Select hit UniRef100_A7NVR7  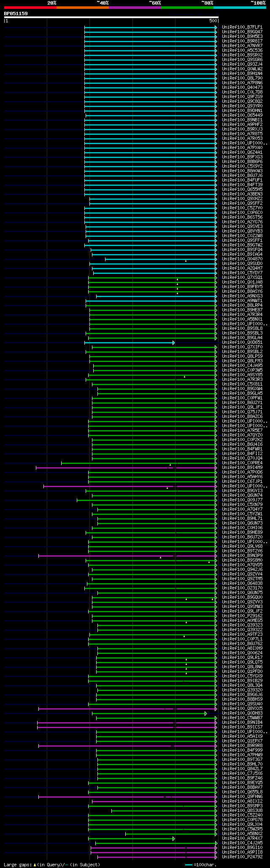(242, 46)
